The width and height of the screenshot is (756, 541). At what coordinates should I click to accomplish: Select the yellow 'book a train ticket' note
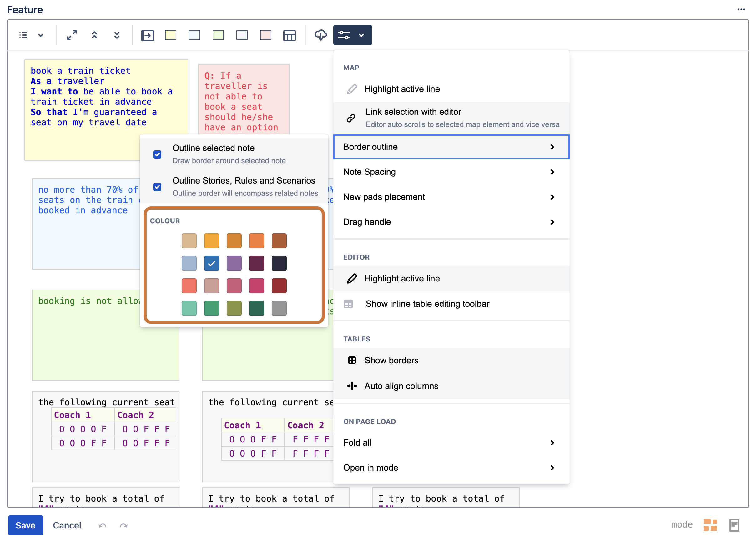click(x=106, y=110)
